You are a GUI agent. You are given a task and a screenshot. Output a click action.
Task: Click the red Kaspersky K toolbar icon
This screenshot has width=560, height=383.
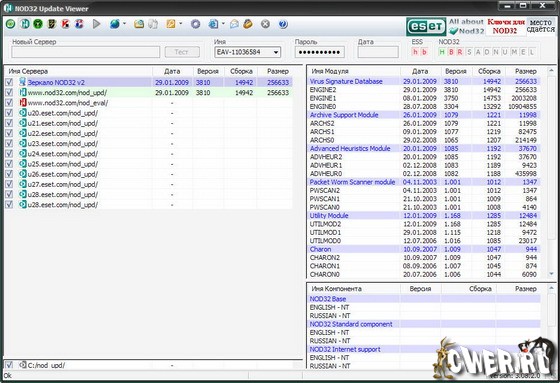point(65,24)
